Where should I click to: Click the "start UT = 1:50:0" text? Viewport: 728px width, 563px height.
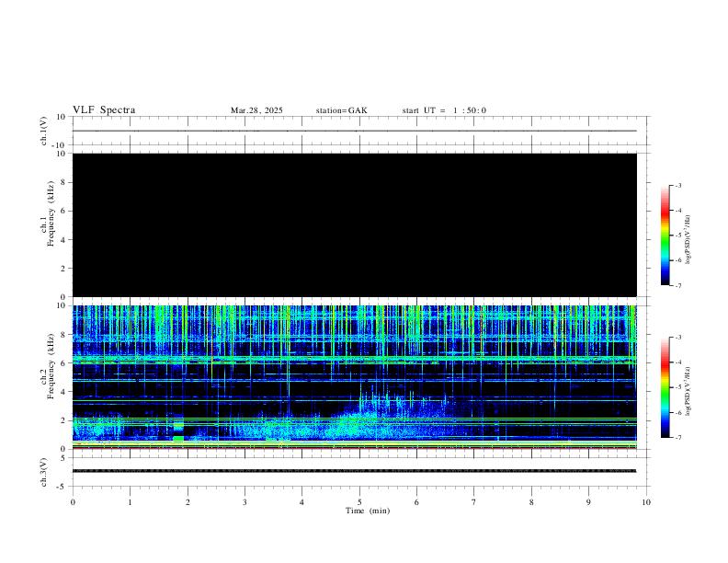click(x=444, y=110)
